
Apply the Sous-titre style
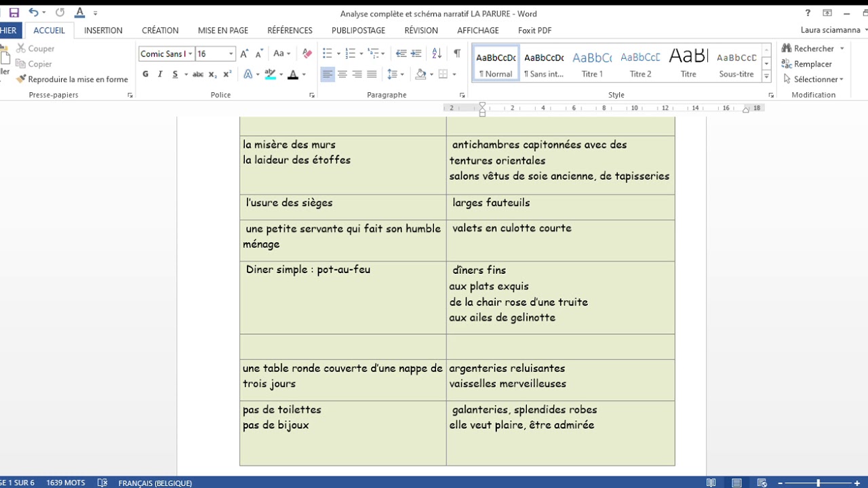736,64
